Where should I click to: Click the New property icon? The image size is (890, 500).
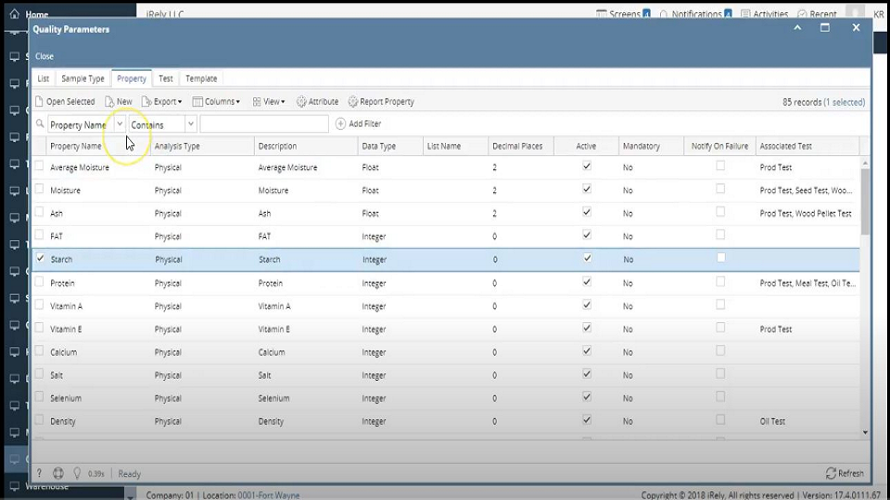click(x=110, y=102)
